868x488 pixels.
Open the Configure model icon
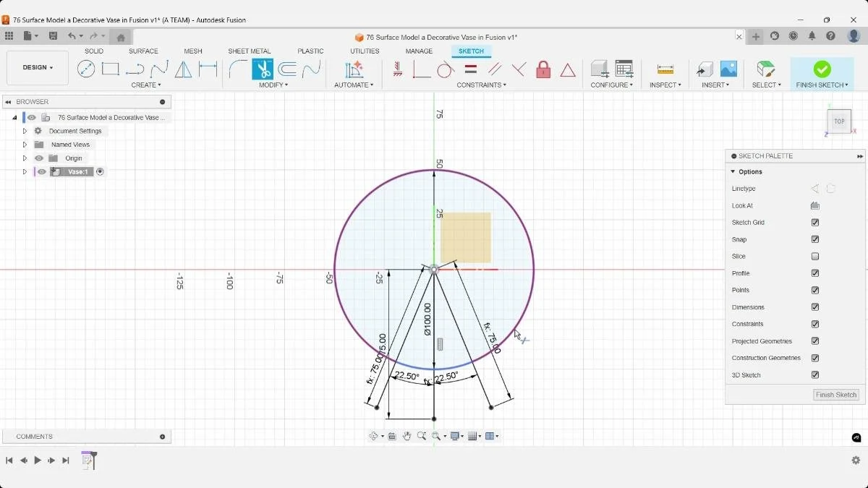click(600, 69)
